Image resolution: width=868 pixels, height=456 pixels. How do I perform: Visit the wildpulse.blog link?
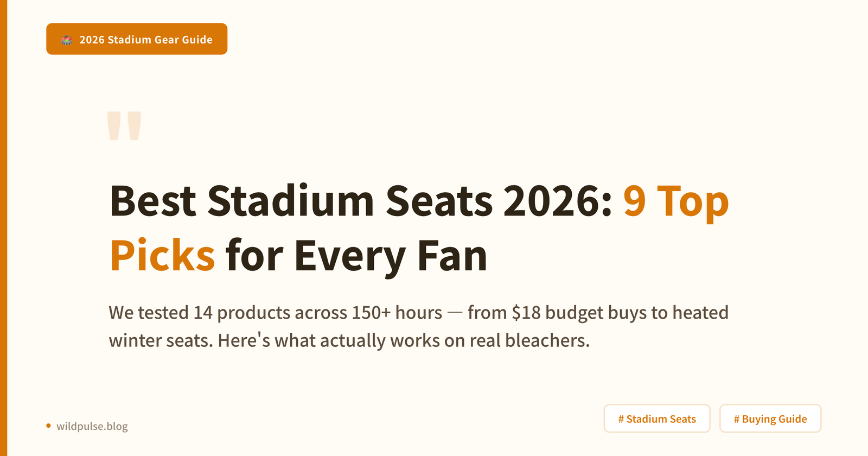92,426
